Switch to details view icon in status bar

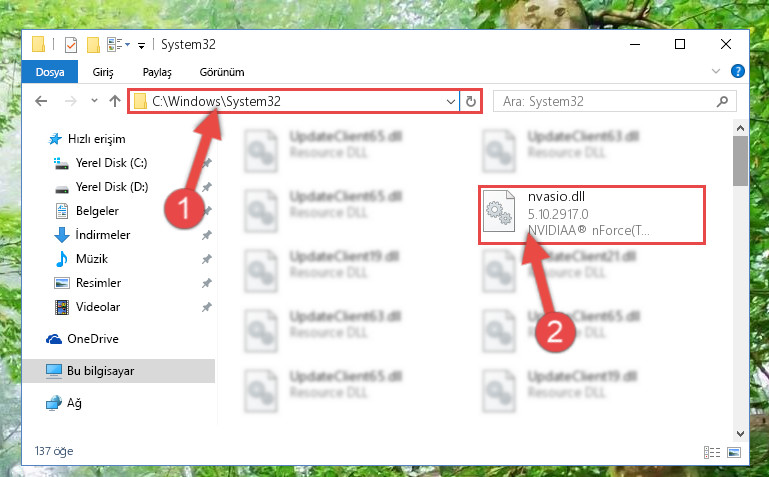[712, 452]
